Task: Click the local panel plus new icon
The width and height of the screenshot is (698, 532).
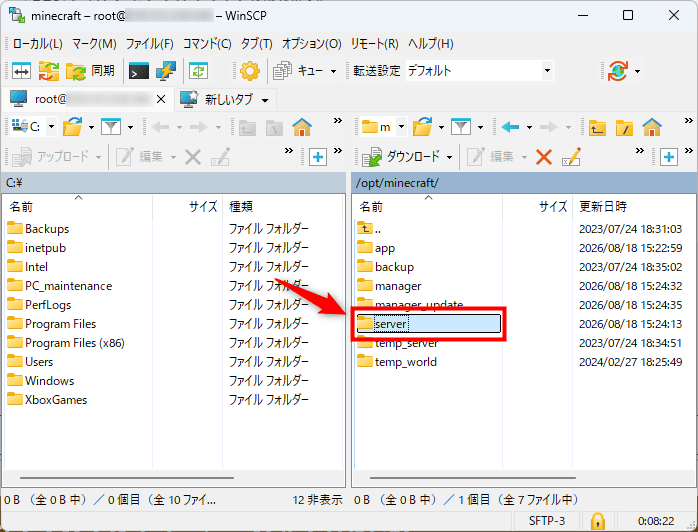Action: click(x=318, y=157)
